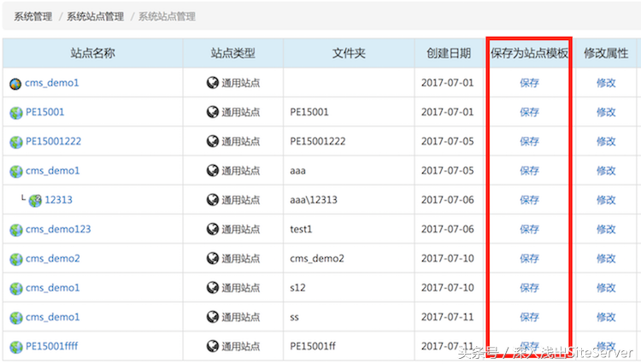Open the PE15001ffff site link
Viewport: 641px width, 364px height.
(52, 346)
